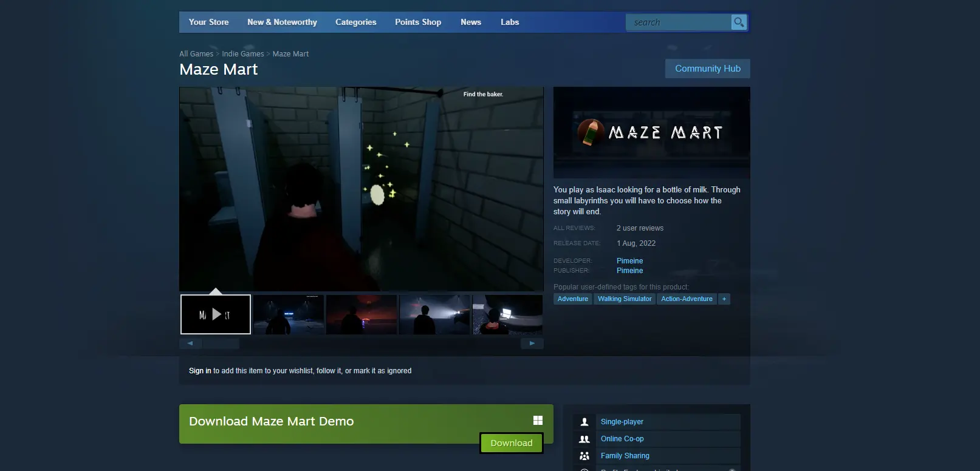Select the third red-lit screenshot thumbnail
Screen dimensions: 980x471
pyautogui.click(x=362, y=314)
